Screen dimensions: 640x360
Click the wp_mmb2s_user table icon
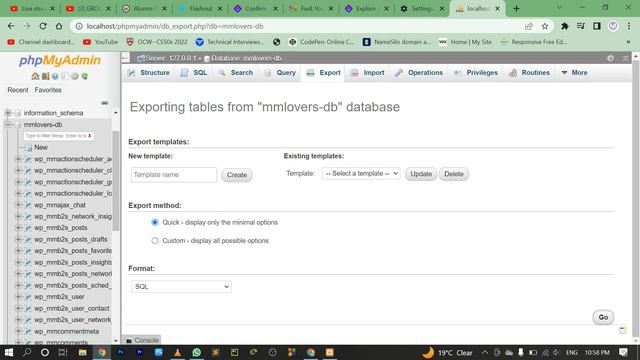(x=28, y=297)
